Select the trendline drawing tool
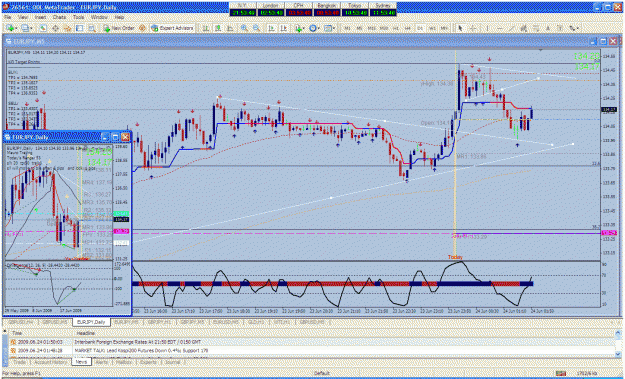The image size is (625, 379). [x=512, y=28]
